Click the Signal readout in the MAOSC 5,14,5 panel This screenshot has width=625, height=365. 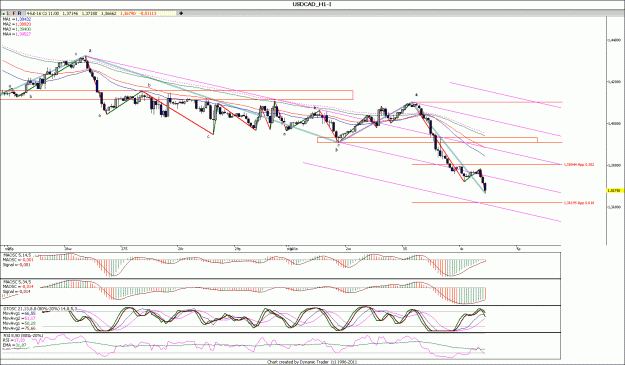[16, 264]
